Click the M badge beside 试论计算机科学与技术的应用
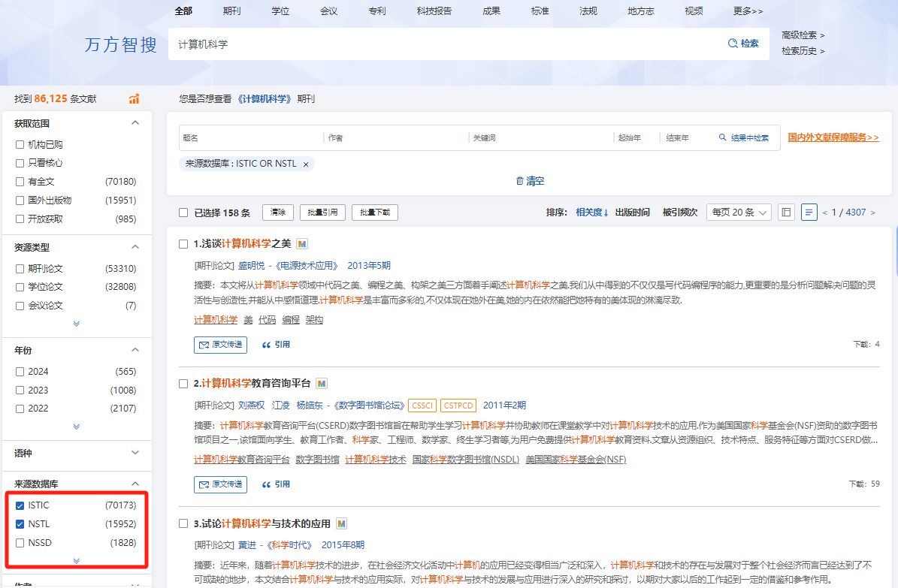Image resolution: width=898 pixels, height=588 pixels. pos(341,523)
